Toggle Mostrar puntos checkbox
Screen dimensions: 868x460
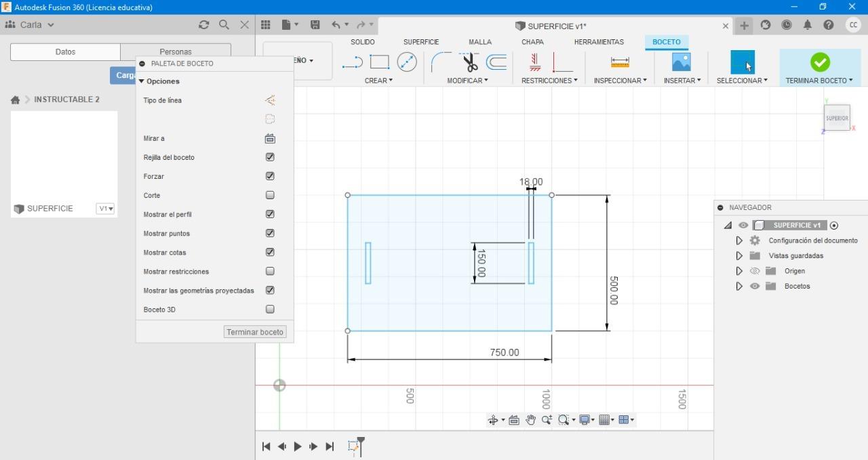pyautogui.click(x=270, y=233)
